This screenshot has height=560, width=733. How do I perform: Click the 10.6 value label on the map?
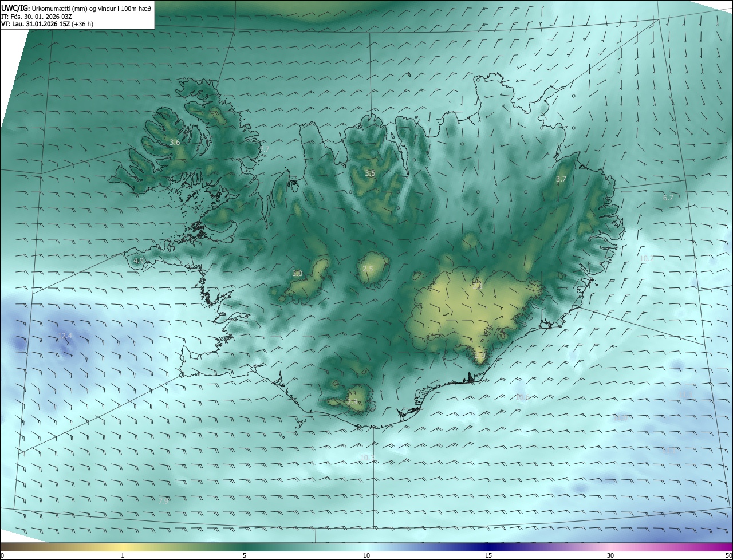pyautogui.click(x=522, y=397)
